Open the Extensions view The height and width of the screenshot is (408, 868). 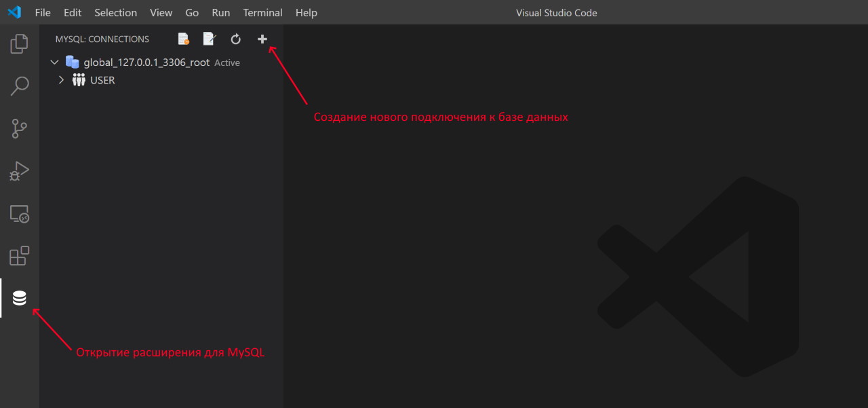(x=20, y=256)
